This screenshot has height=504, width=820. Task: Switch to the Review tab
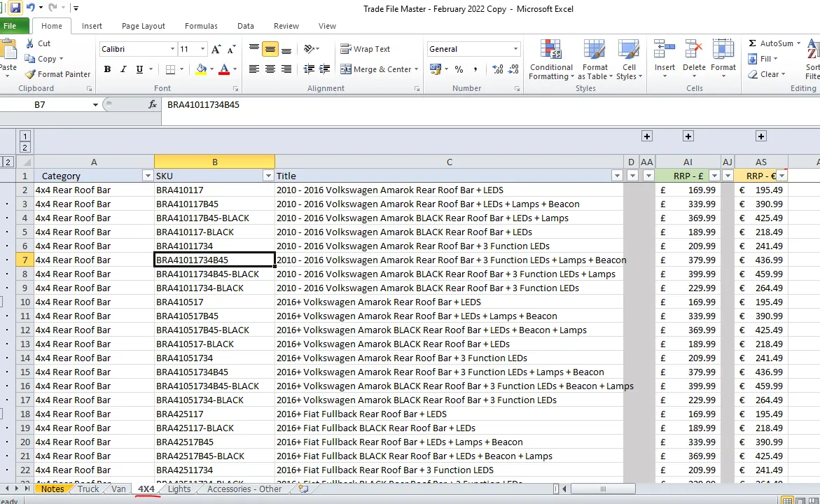286,26
